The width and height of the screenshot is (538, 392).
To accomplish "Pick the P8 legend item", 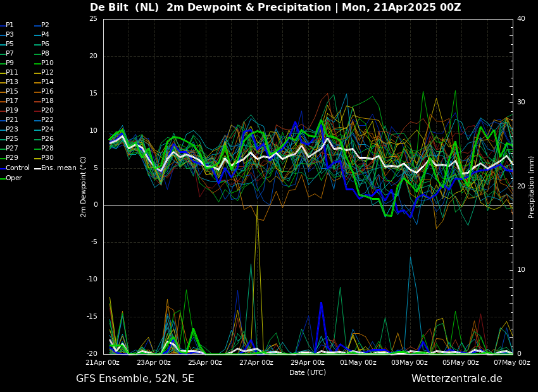I will point(42,54).
